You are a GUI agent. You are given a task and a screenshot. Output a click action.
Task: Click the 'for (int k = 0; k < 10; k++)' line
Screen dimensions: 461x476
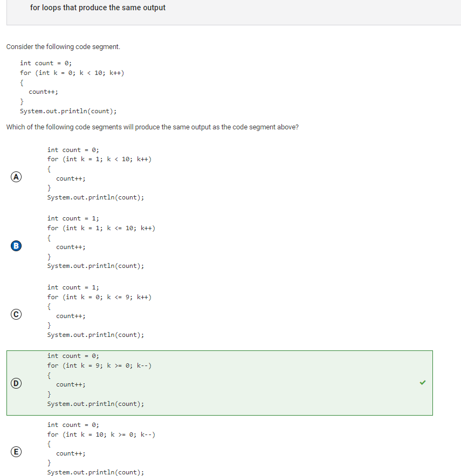pos(72,73)
